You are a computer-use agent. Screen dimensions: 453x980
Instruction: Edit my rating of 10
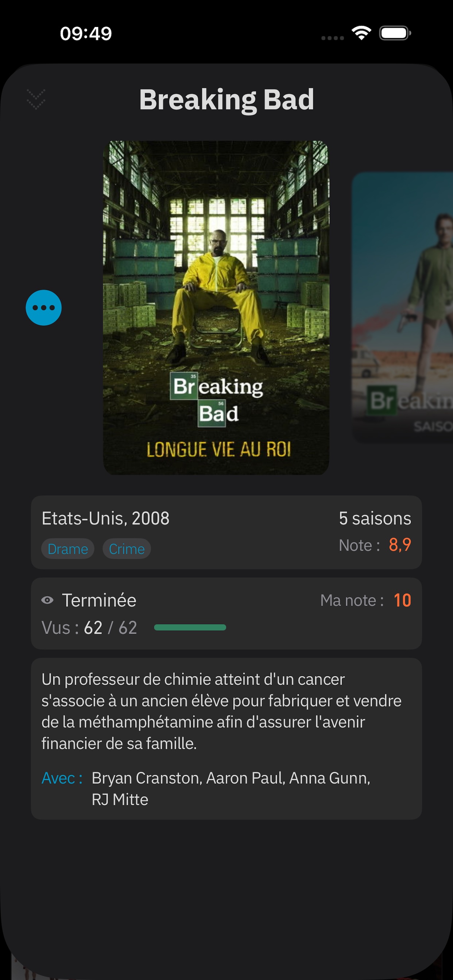point(402,600)
